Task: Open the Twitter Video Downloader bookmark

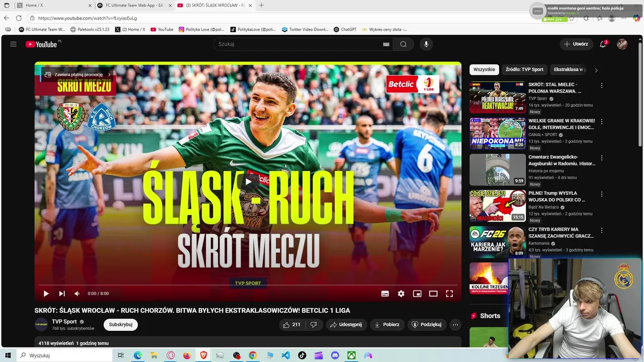Action: click(305, 30)
